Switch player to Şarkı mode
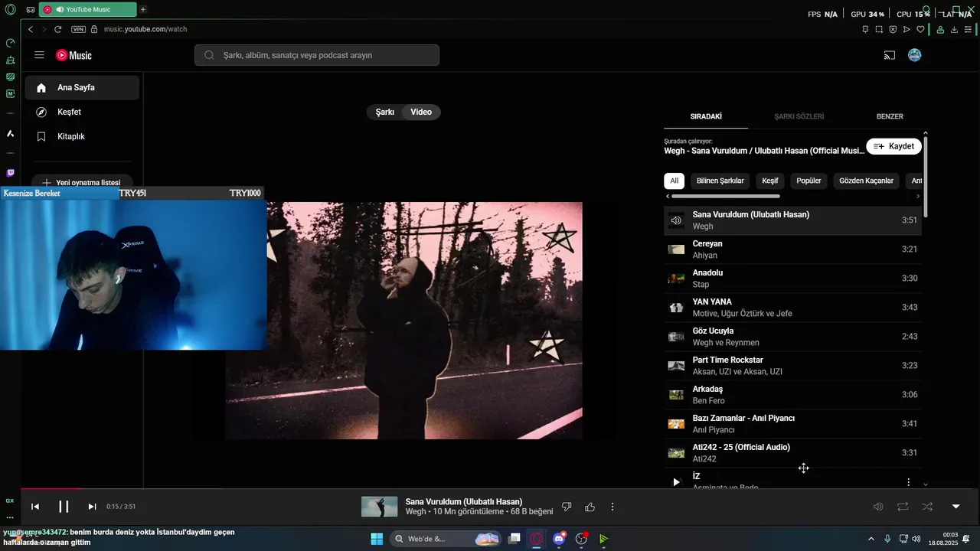The image size is (980, 551). (x=384, y=112)
